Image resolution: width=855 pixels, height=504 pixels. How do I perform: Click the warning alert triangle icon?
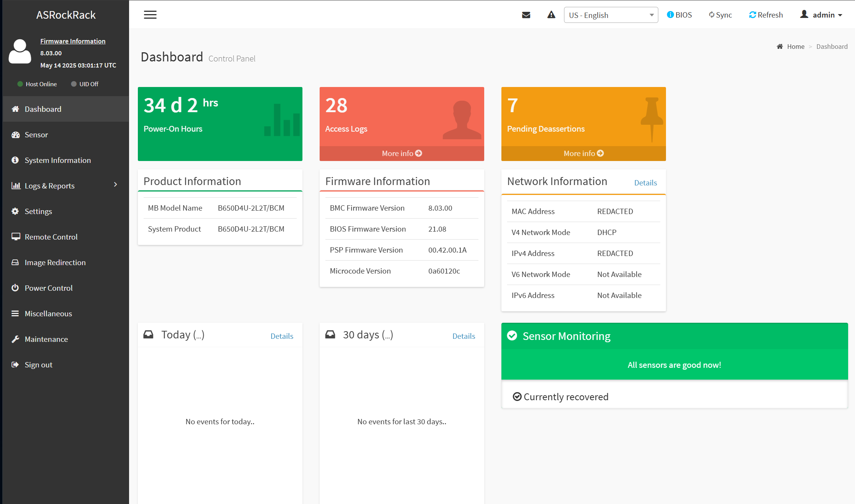(551, 15)
